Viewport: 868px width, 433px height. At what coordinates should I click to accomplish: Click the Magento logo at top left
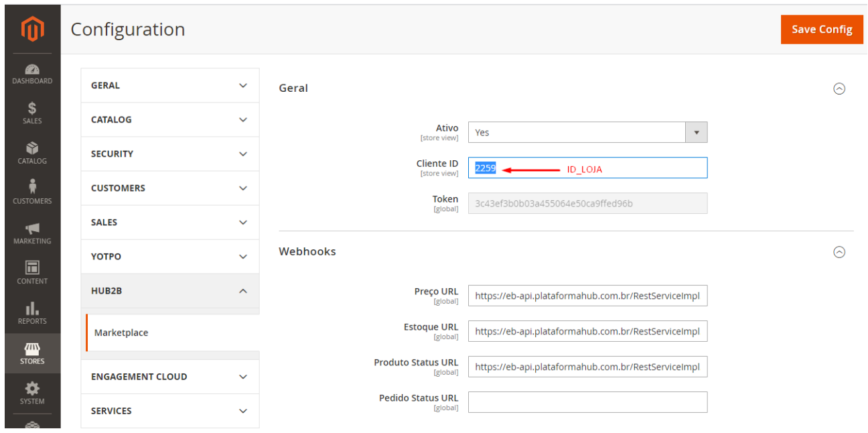coord(31,28)
